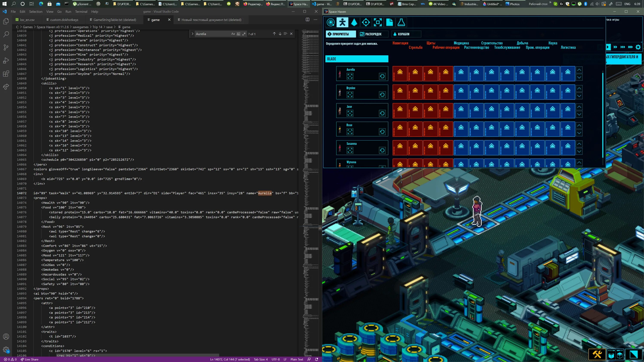Toggle Match Case in find widget
644x362 pixels.
pos(233,34)
